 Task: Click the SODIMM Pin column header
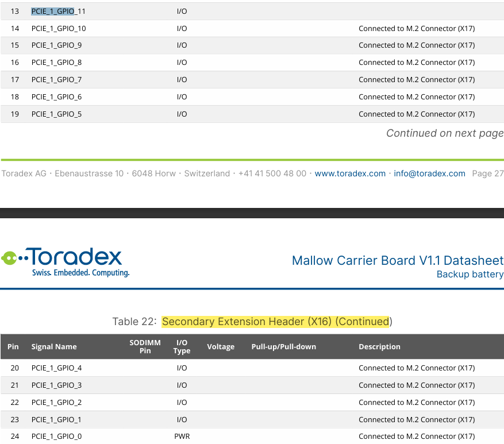click(145, 347)
